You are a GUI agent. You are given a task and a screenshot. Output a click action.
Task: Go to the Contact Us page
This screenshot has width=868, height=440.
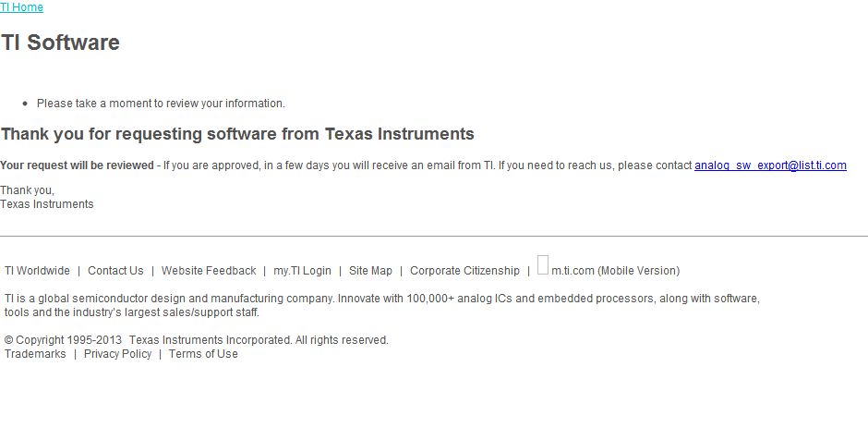tap(115, 271)
